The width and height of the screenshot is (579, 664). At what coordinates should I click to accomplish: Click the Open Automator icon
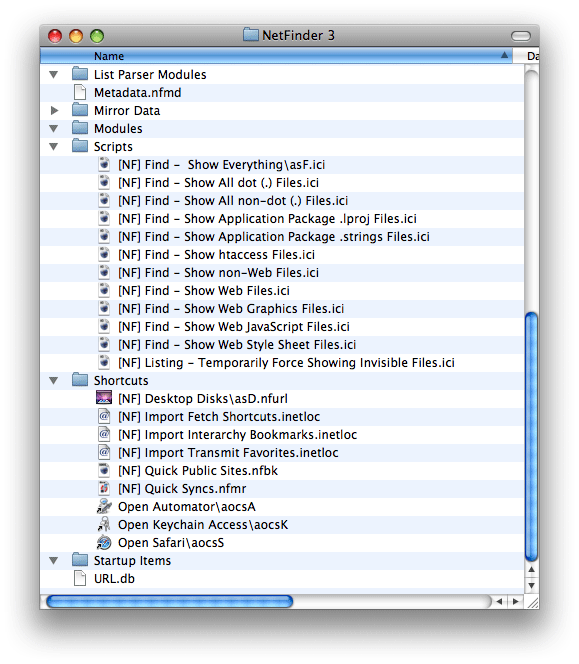tap(104, 506)
